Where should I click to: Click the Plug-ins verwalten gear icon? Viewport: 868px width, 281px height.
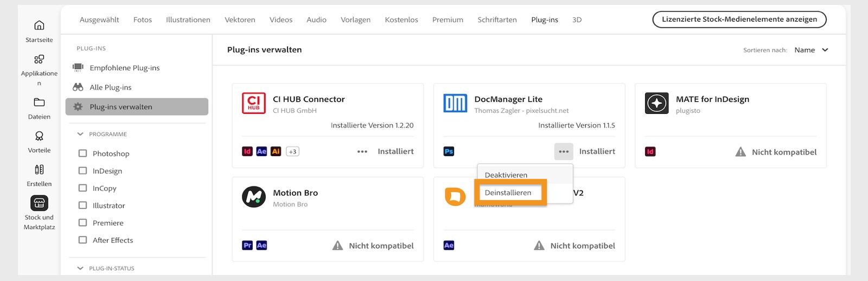click(x=78, y=107)
